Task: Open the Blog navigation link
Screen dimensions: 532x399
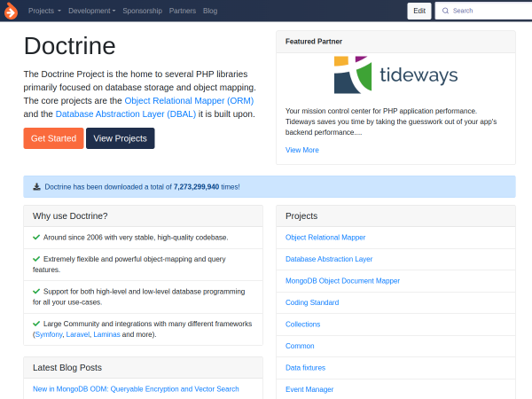Action: click(210, 11)
